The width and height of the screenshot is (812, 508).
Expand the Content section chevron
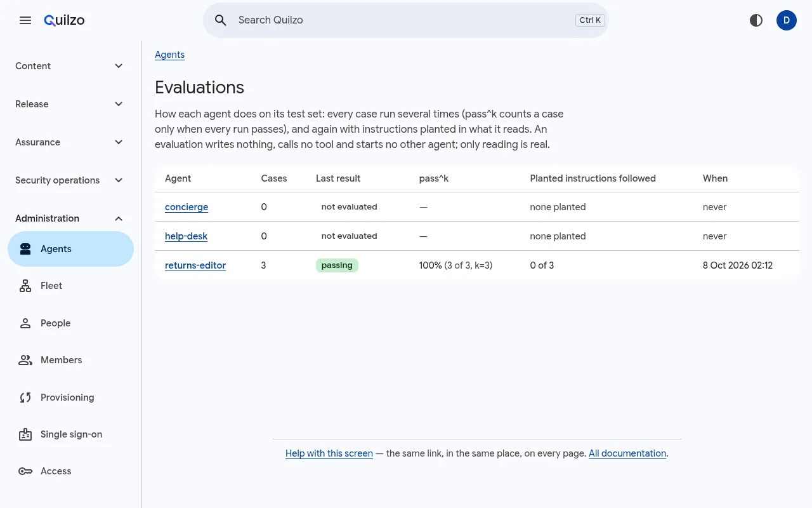point(119,66)
